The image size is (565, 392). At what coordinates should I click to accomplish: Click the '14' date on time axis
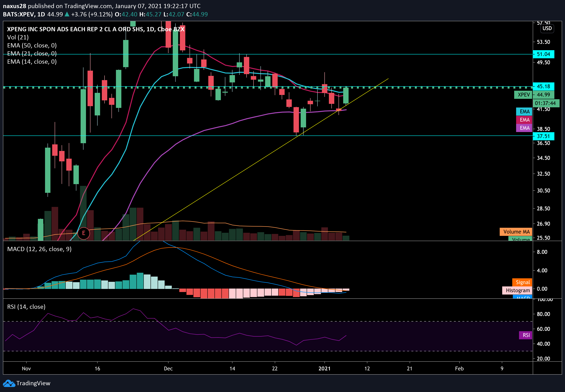point(232,368)
